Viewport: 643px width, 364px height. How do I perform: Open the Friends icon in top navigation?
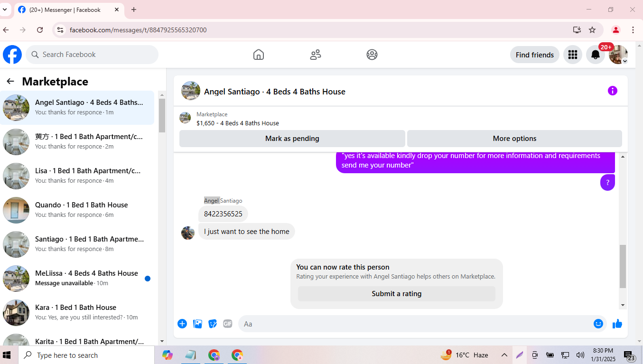click(316, 55)
